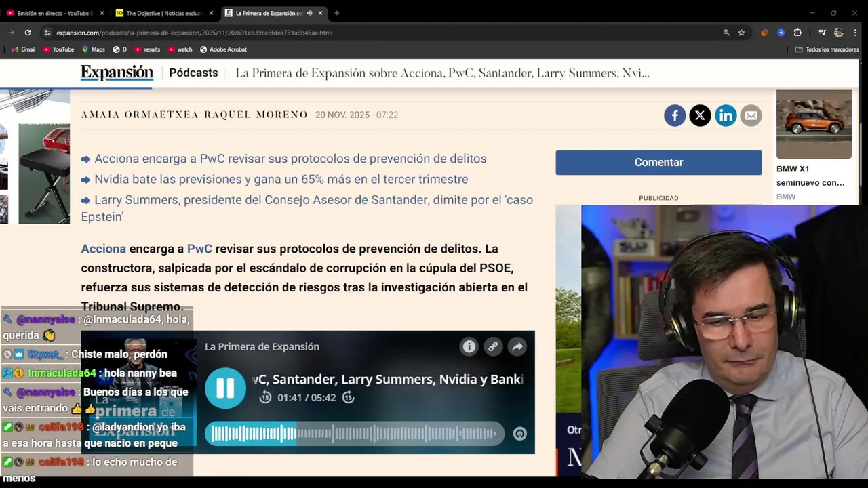Open the Extensions puzzle menu
Viewport: 868px width, 488px height.
pyautogui.click(x=797, y=33)
